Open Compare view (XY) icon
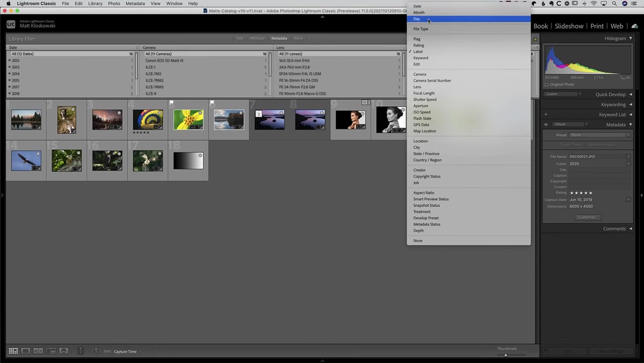This screenshot has height=363, width=644. click(38, 351)
